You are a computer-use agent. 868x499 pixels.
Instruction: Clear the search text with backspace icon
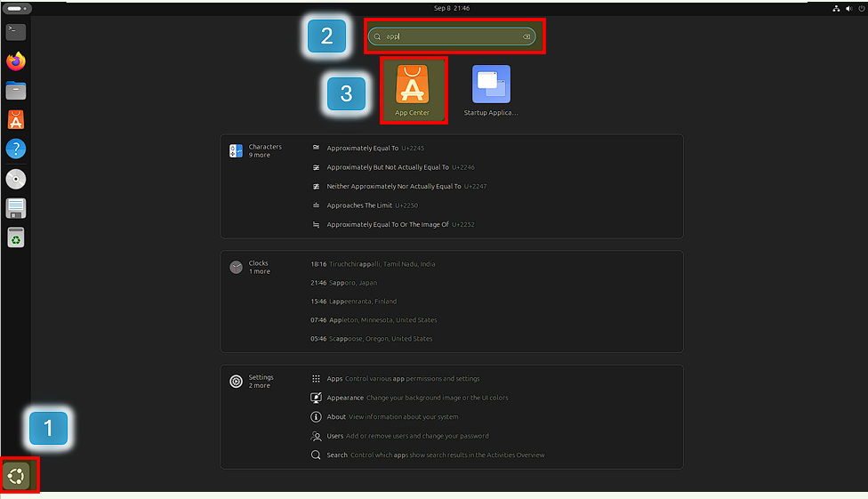tap(526, 36)
